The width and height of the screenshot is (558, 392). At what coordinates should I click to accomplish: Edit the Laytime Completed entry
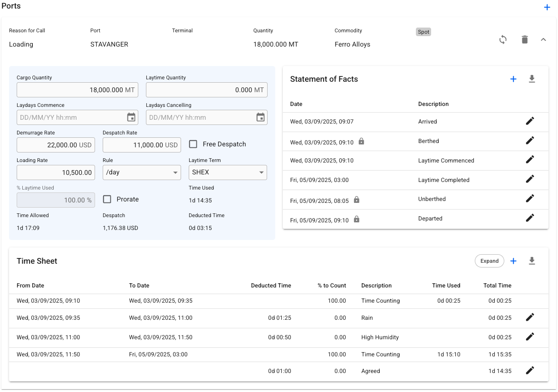(530, 180)
